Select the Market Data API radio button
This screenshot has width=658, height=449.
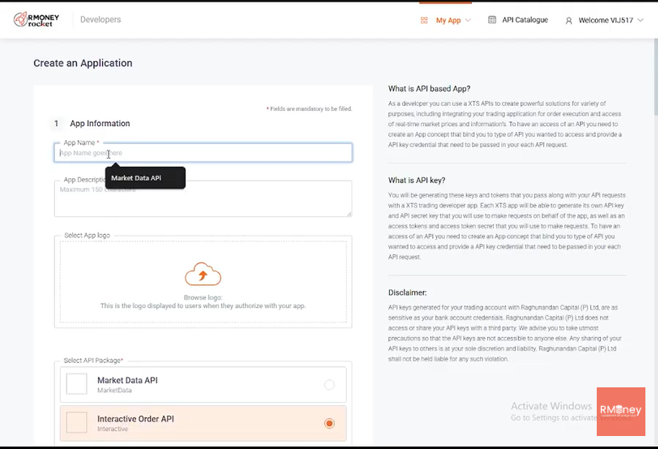coord(329,385)
